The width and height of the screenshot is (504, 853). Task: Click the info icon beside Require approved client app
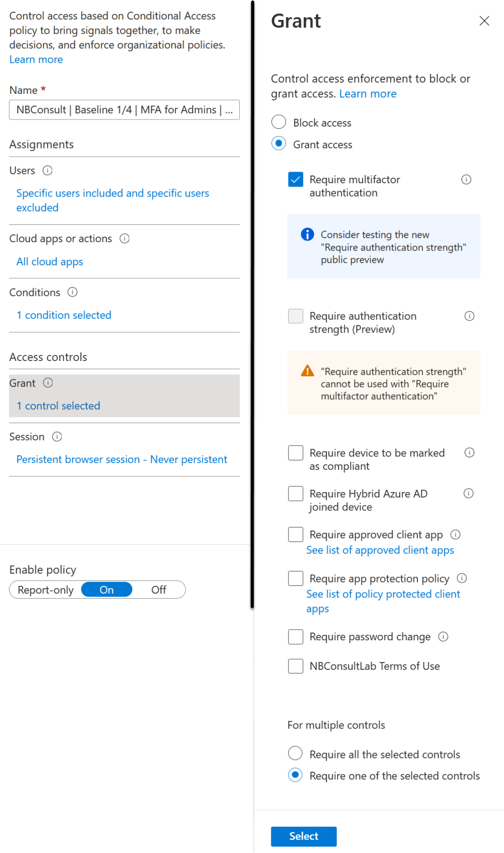[455, 534]
